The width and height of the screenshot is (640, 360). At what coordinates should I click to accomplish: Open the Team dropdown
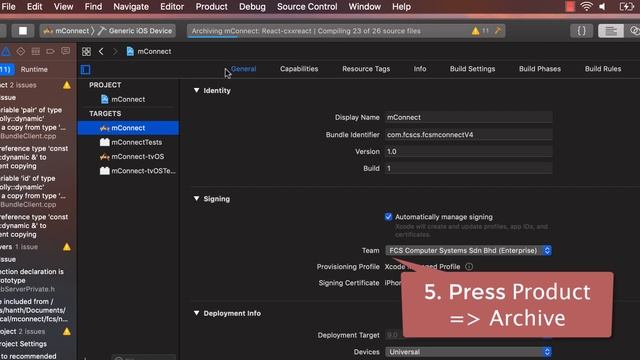(469, 250)
